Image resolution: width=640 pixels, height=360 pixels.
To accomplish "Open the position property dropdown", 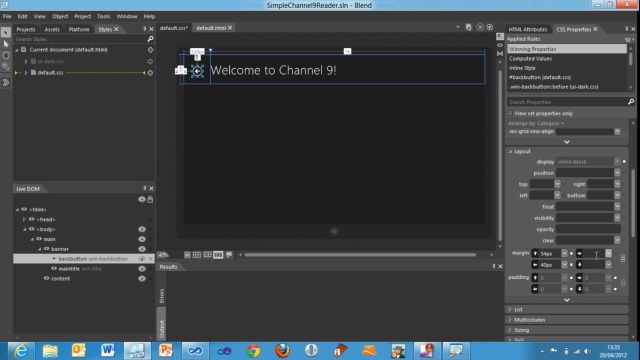I will point(617,173).
